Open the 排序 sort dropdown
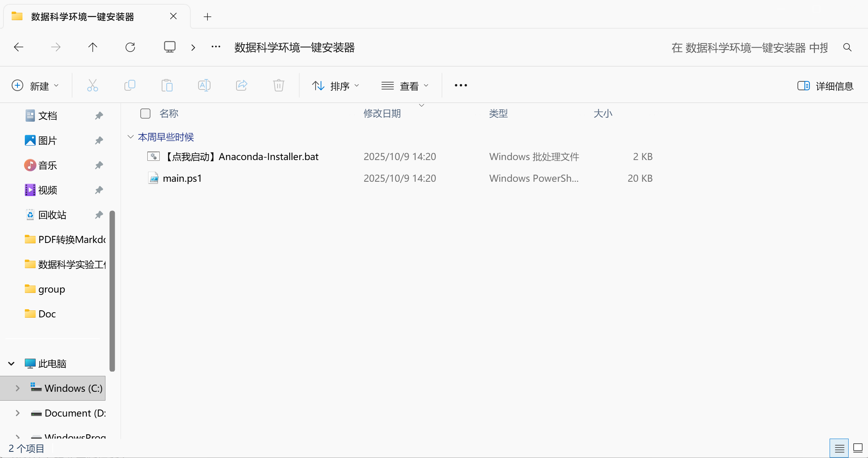Image resolution: width=868 pixels, height=458 pixels. click(x=336, y=86)
